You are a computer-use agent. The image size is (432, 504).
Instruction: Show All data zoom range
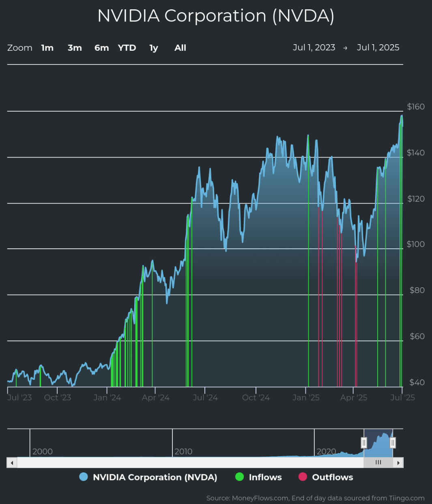[x=180, y=48]
